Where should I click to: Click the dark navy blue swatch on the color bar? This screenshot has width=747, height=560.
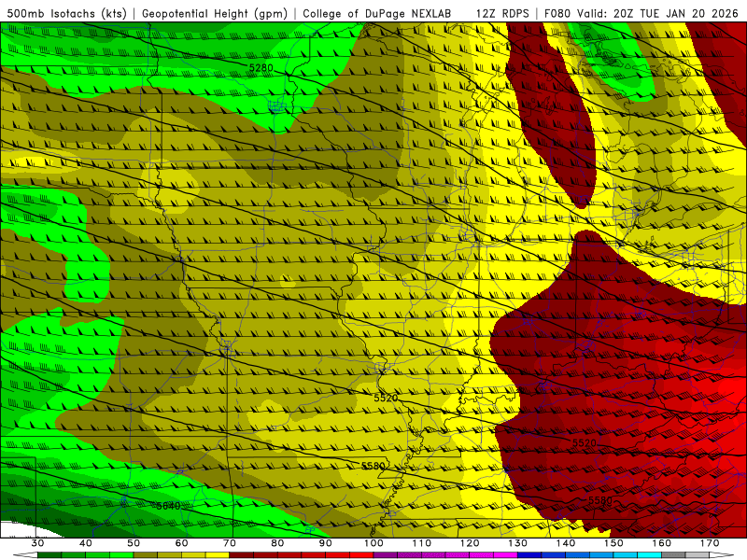click(529, 555)
